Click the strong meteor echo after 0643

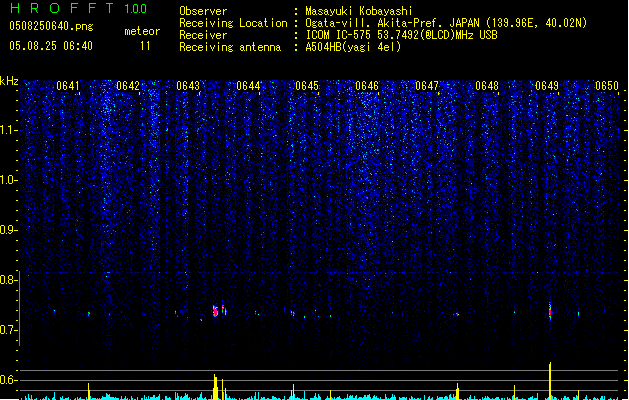[216, 311]
